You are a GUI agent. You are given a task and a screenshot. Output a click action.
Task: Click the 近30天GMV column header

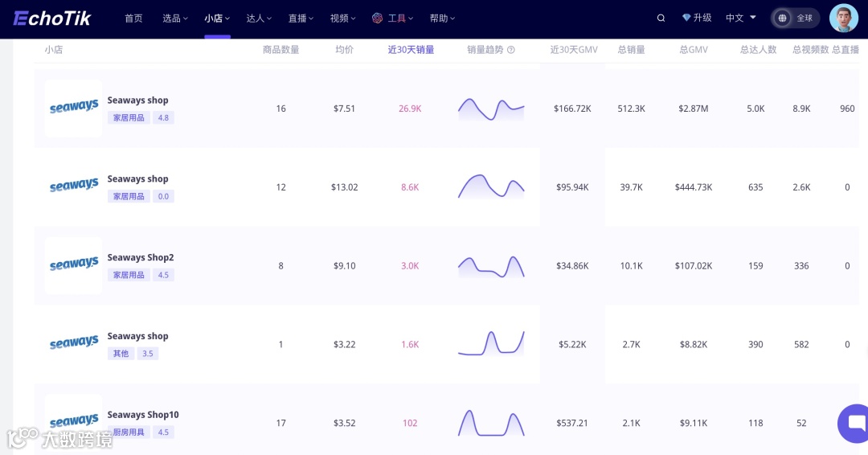point(574,50)
